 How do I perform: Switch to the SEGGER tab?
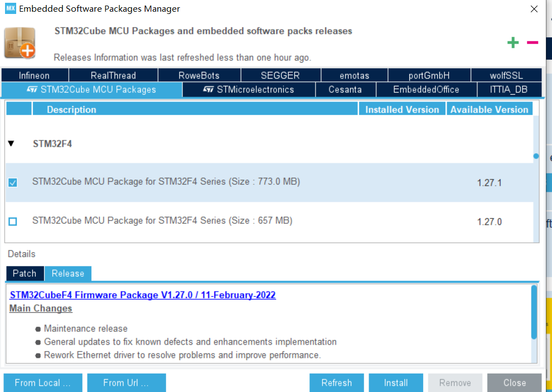click(280, 75)
